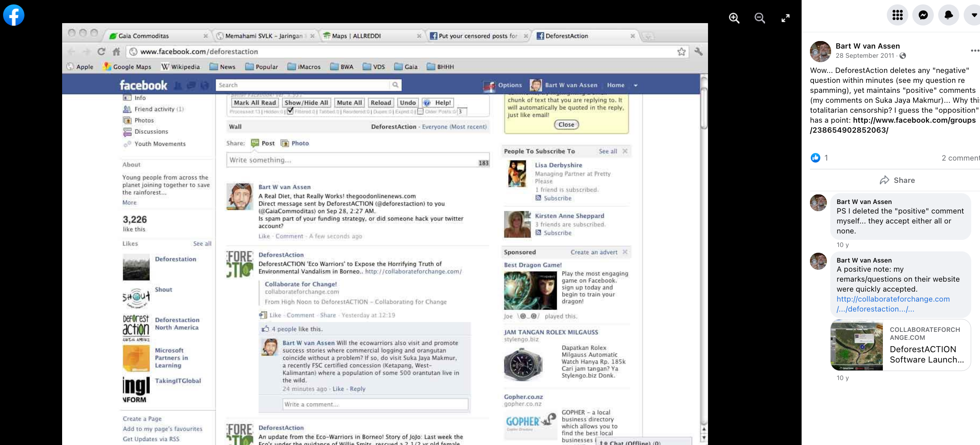The image size is (980, 445).
Task: Open the notifications bell
Action: coord(949,15)
